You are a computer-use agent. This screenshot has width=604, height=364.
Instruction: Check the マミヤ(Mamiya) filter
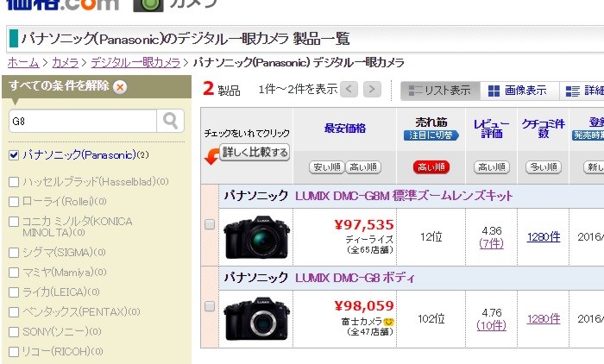point(14,273)
